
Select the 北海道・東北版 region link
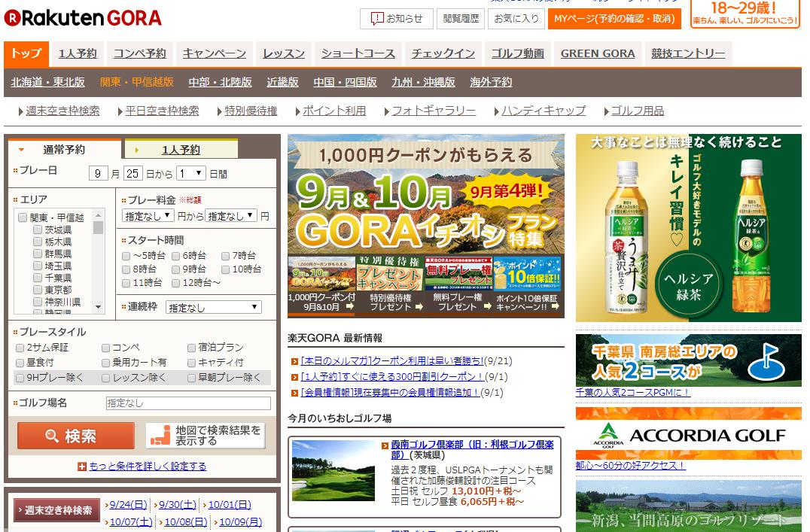point(47,82)
